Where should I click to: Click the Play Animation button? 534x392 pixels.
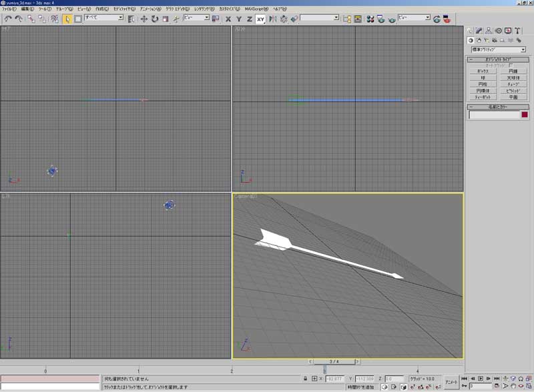[x=481, y=379]
